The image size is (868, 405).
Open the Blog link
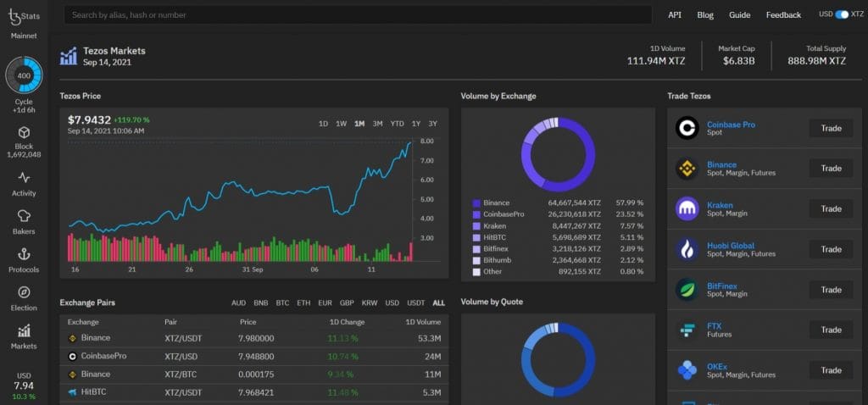[x=705, y=15]
